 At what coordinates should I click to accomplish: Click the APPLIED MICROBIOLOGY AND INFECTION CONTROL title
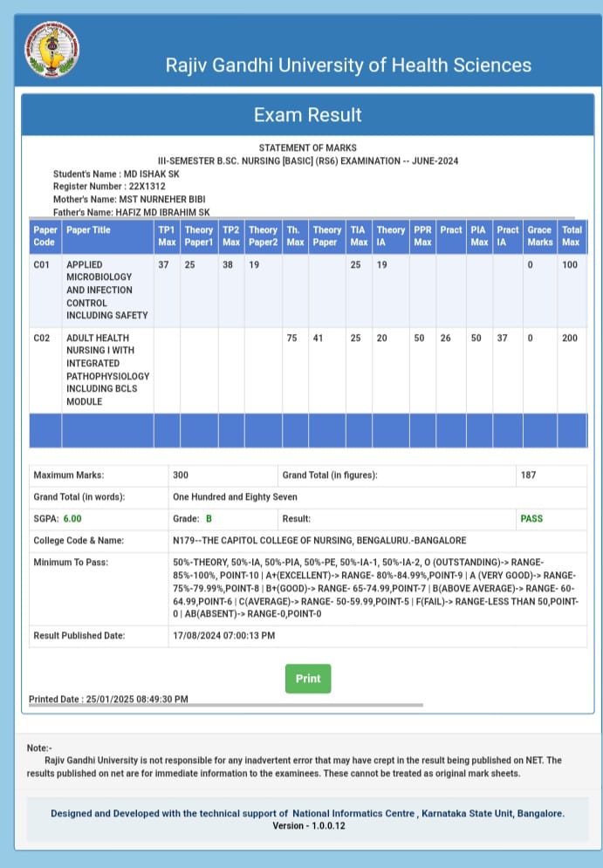tap(107, 290)
